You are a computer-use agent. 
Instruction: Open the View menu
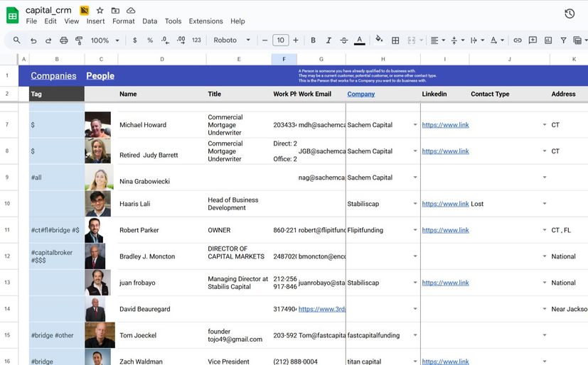72,21
